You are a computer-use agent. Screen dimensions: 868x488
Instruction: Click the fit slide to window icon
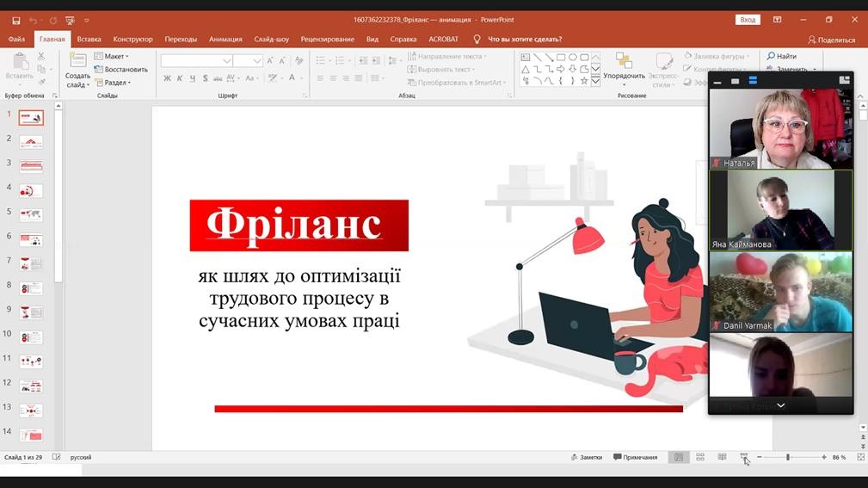click(858, 457)
